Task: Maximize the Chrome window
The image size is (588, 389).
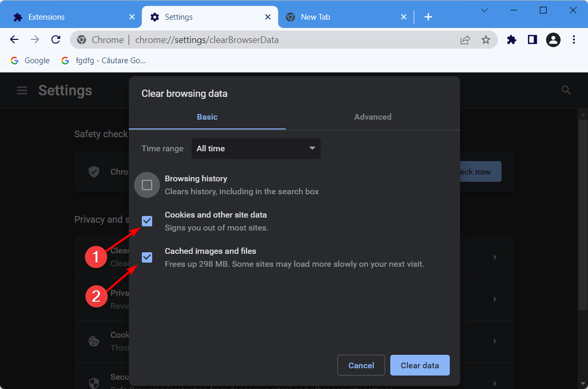Action: point(543,10)
